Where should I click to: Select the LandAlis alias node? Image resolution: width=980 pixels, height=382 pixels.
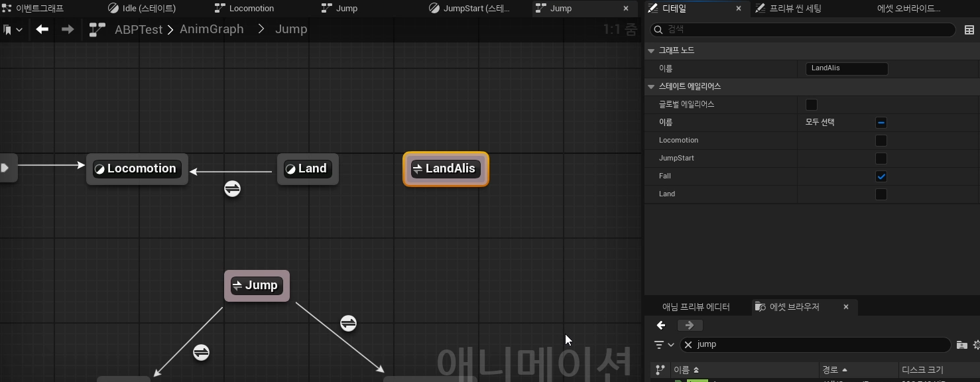(446, 169)
